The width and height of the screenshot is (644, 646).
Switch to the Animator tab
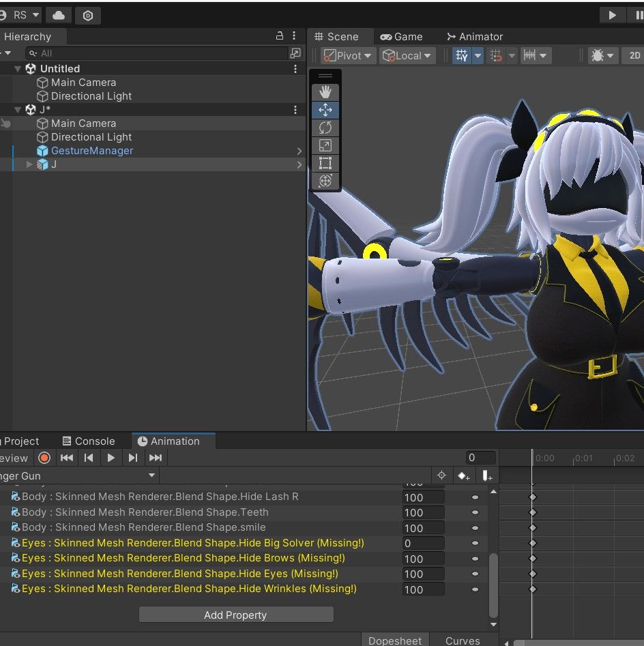click(475, 37)
